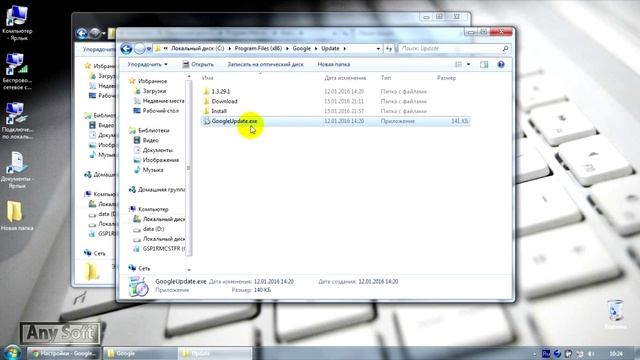Select 'Избранное' in the navigation pane
The width and height of the screenshot is (640, 360).
[x=152, y=81]
